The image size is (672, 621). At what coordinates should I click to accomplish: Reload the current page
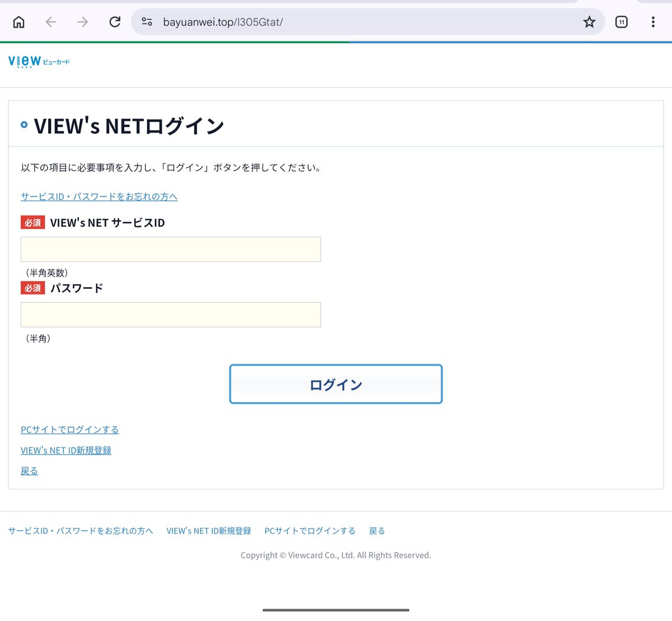tap(115, 22)
